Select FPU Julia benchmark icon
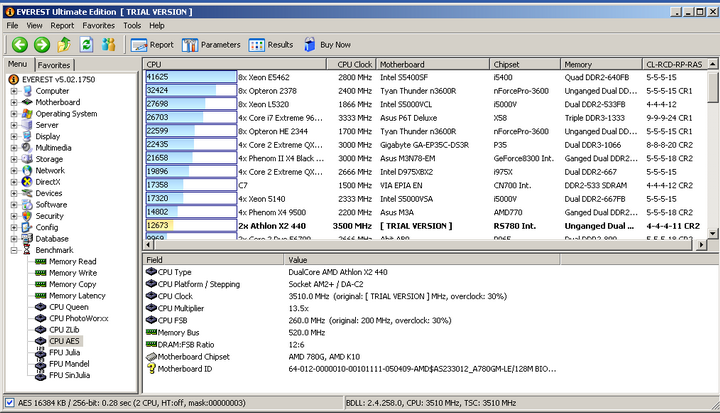This screenshot has width=720, height=413. click(41, 352)
